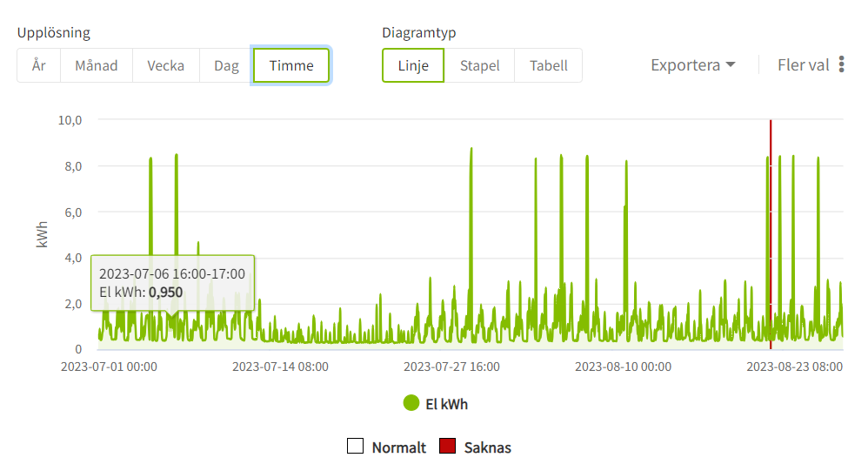Click the 2023-07-06 16:00-17:00 tooltip
Viewport: 868px width, 471px height.
pyautogui.click(x=171, y=283)
